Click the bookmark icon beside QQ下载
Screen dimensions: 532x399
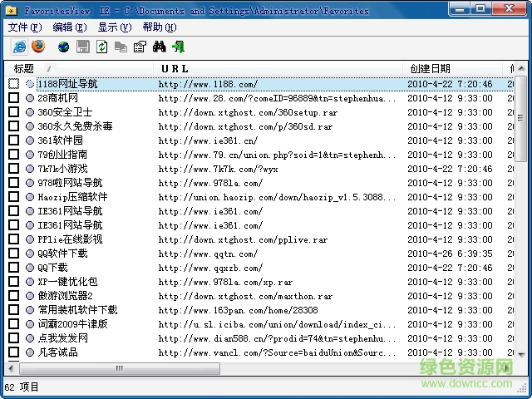(x=30, y=268)
